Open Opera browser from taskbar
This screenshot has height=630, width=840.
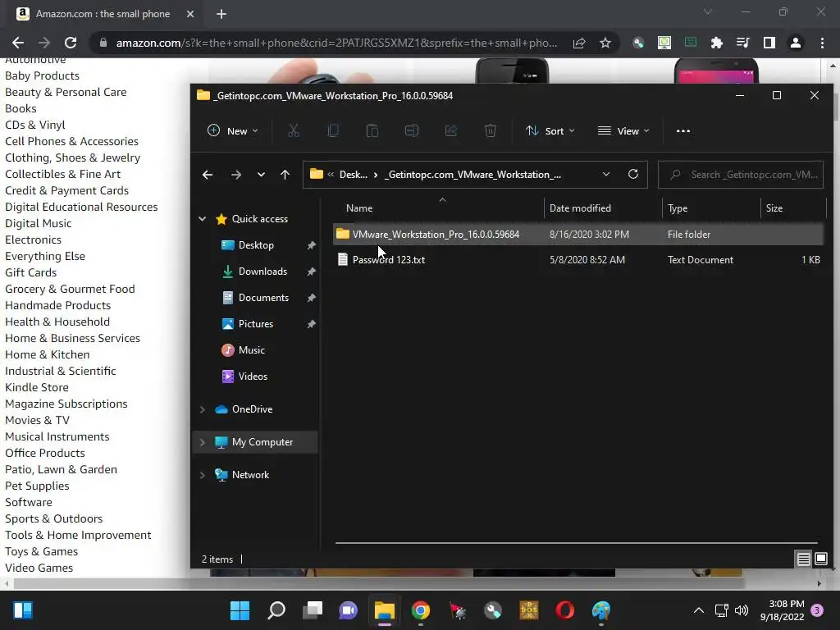564,610
